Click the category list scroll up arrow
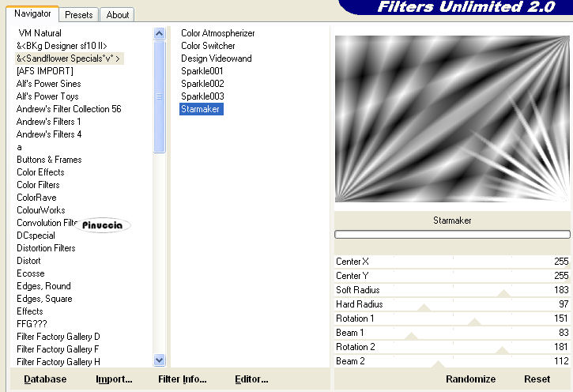 [x=160, y=34]
